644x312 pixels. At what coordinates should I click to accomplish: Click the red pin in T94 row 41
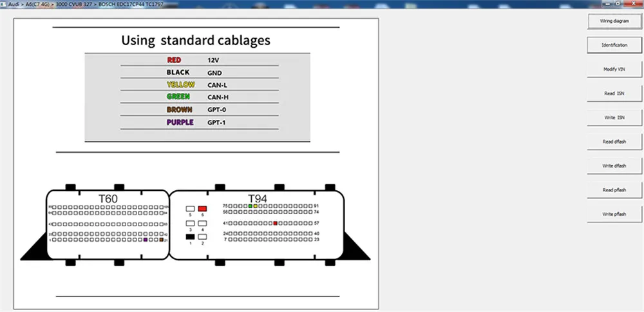[275, 223]
